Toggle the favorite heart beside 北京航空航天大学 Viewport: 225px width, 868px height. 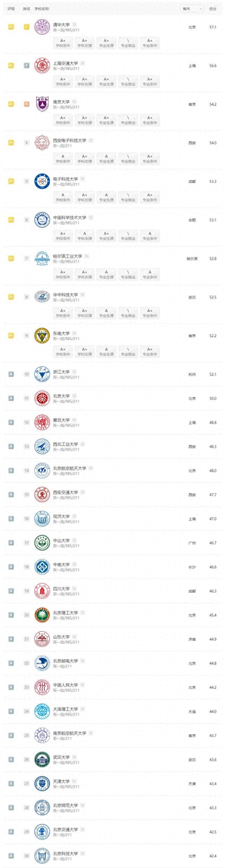point(91,468)
